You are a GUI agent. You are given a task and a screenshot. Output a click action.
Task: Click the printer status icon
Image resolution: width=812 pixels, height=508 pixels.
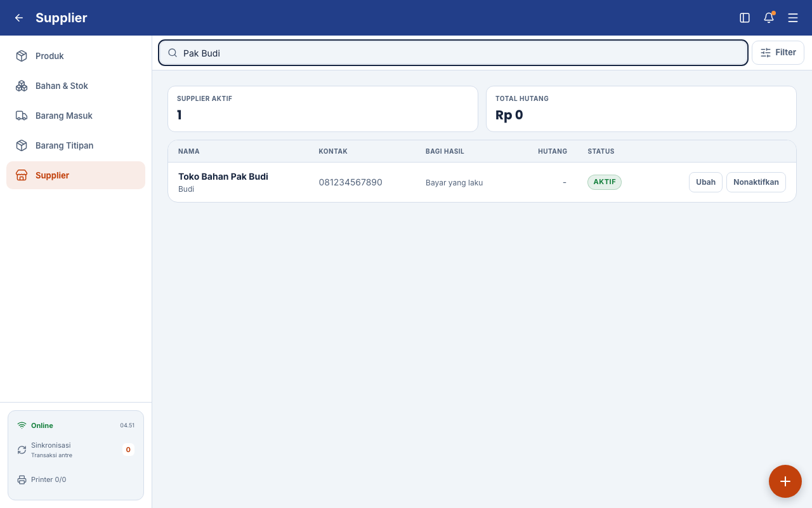[x=22, y=479]
